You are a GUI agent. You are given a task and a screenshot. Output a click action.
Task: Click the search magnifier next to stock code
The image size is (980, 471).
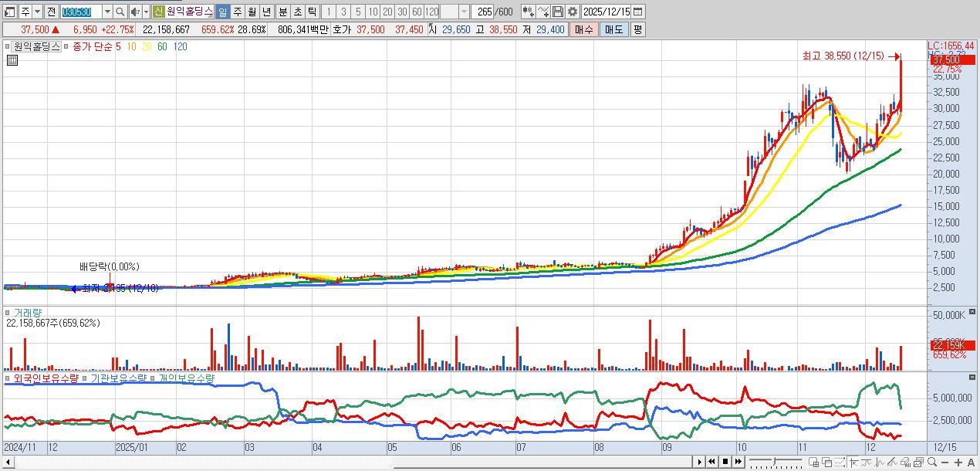[x=120, y=12]
